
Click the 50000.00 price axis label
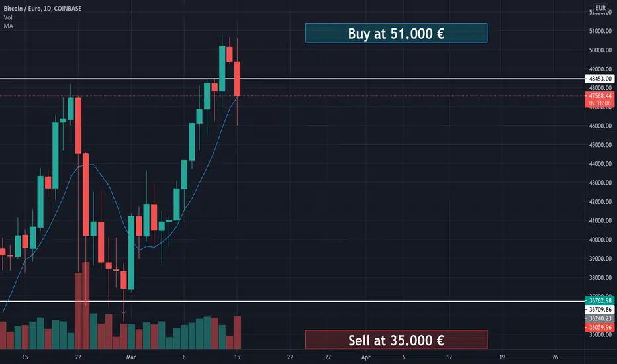(600, 50)
